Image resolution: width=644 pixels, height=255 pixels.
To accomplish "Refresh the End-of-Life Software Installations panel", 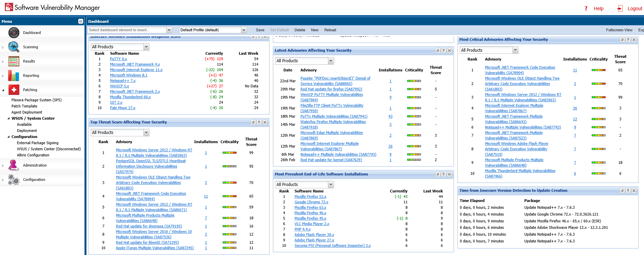I will pyautogui.click(x=438, y=174).
